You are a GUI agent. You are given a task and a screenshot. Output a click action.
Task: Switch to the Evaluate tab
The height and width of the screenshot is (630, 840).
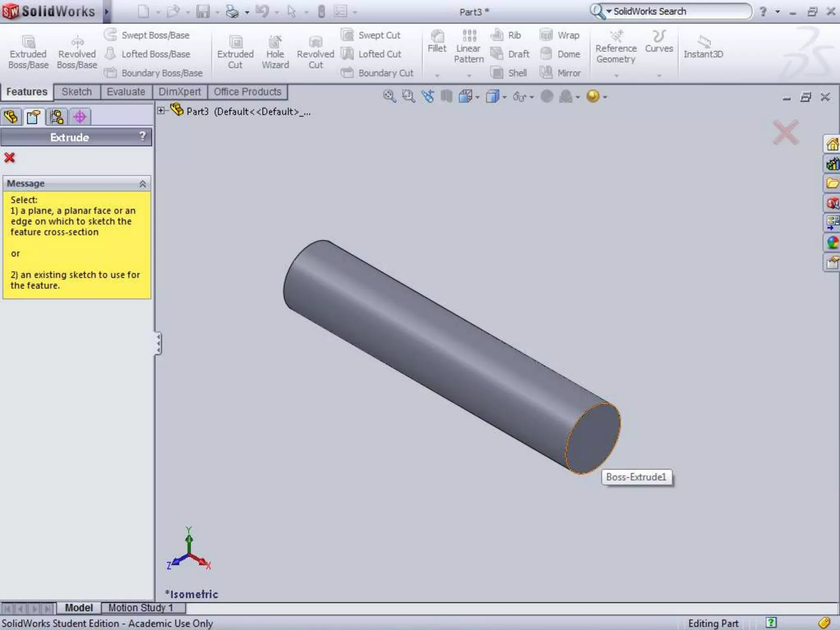[x=126, y=92]
